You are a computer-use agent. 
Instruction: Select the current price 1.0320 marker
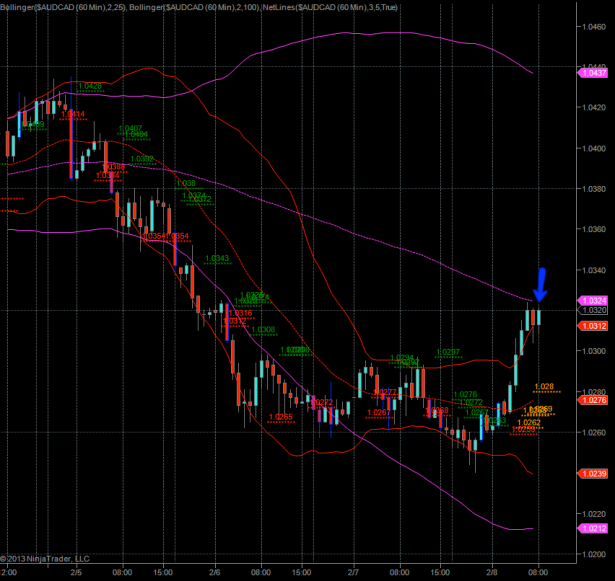(x=593, y=311)
